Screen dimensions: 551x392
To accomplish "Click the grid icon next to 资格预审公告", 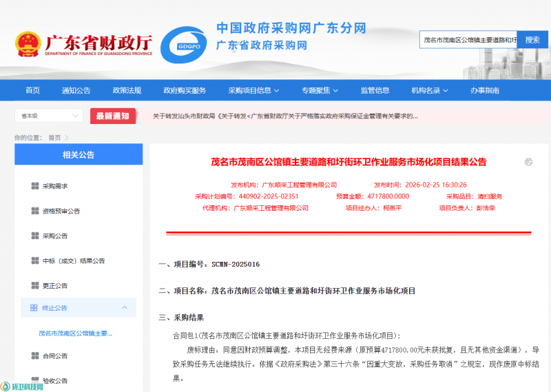I will click(x=35, y=211).
